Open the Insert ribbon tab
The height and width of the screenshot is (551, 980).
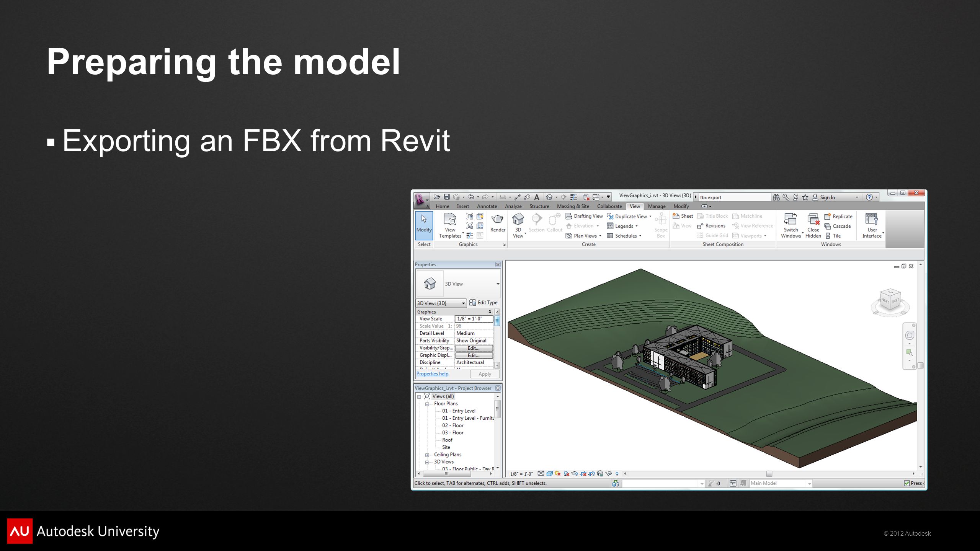point(462,206)
